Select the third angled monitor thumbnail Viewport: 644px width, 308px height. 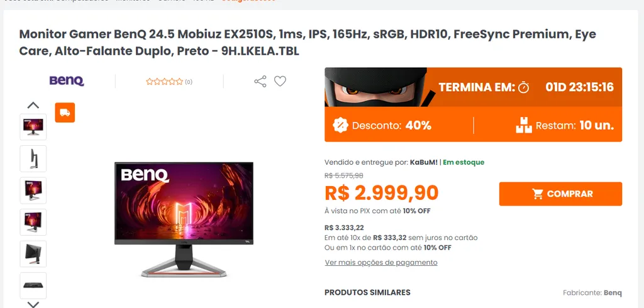tap(33, 190)
